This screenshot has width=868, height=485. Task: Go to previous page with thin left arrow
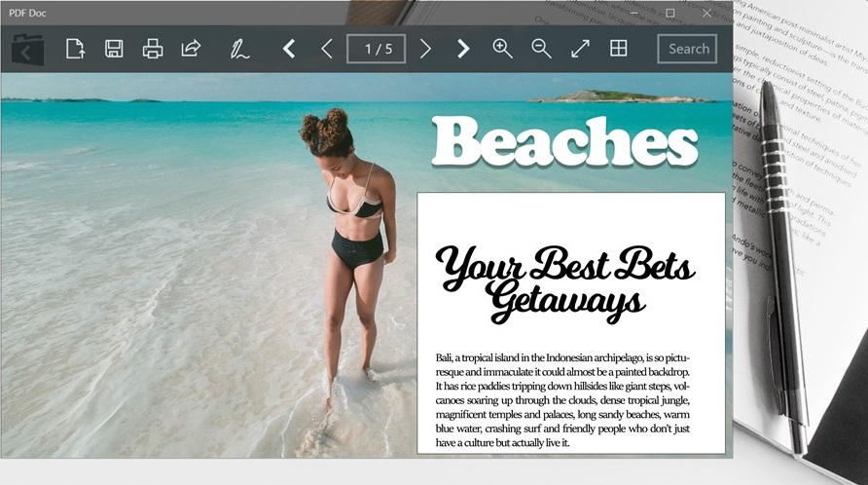pyautogui.click(x=327, y=49)
